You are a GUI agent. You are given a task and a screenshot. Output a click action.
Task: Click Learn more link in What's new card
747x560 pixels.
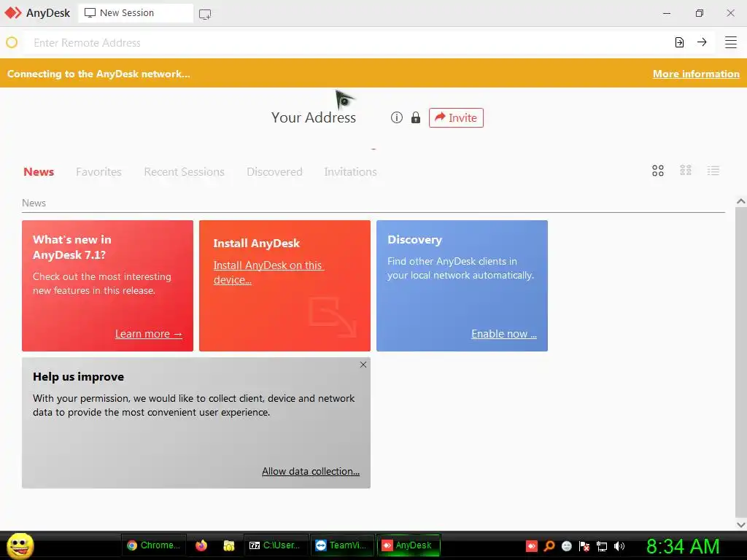[149, 334]
